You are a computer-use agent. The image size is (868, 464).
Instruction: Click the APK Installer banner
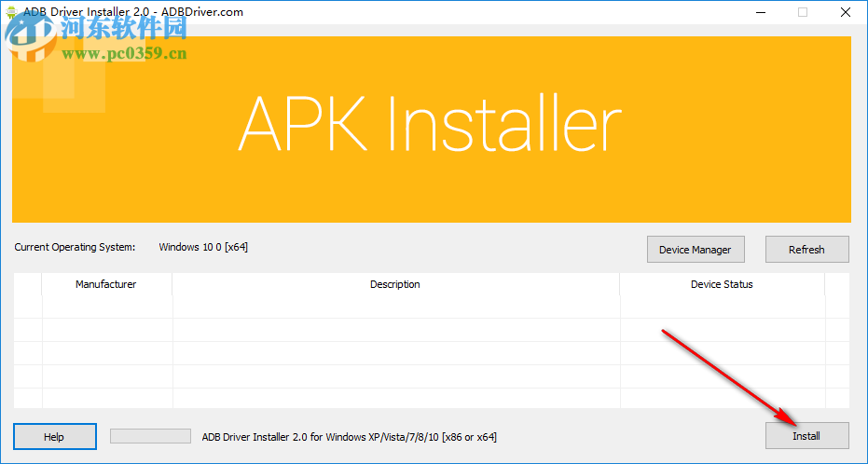432,130
